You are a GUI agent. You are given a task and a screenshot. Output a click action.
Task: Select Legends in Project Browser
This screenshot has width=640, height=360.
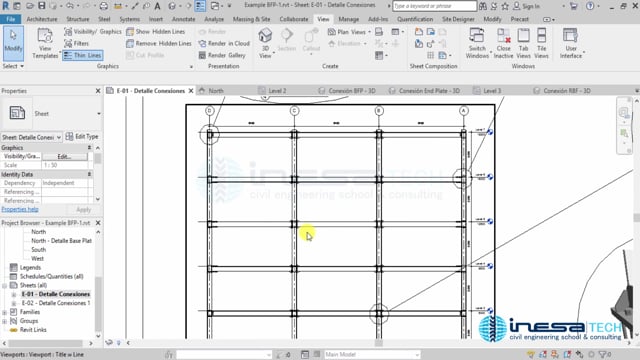30,267
